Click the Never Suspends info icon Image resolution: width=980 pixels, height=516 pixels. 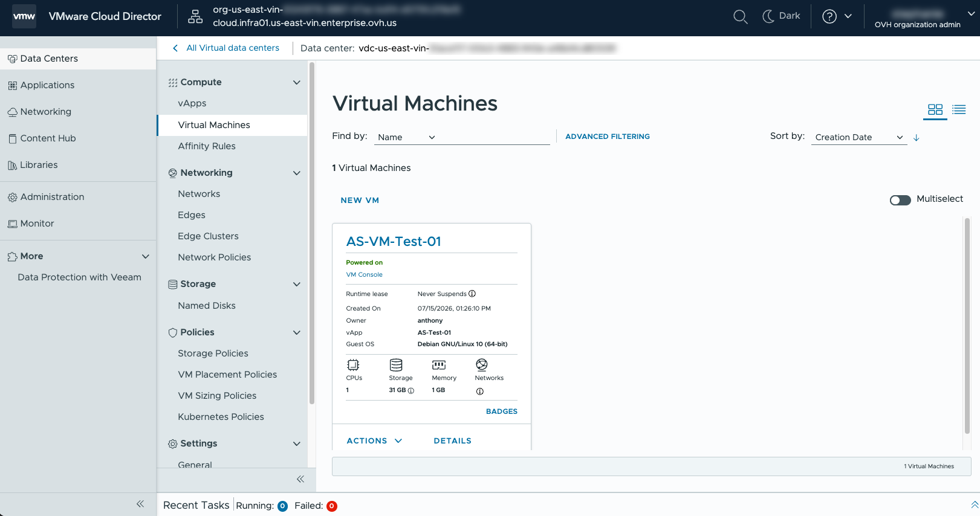tap(472, 294)
